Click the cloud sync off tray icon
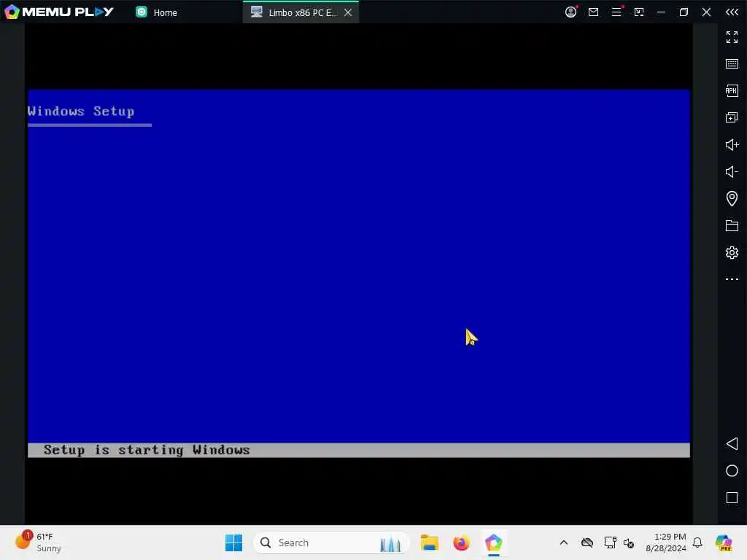Viewport: 747px width, 560px height. (587, 542)
